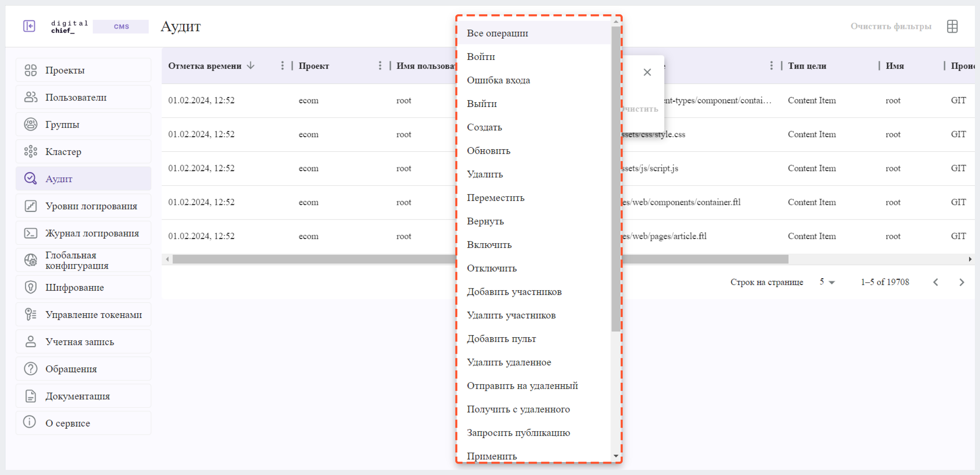Collapse the sidebar with the arrow icon

[x=29, y=26]
